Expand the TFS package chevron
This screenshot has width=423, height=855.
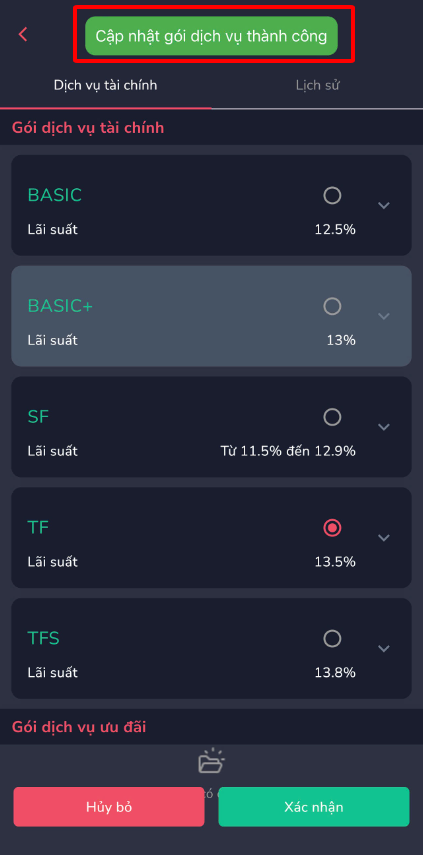click(x=384, y=649)
